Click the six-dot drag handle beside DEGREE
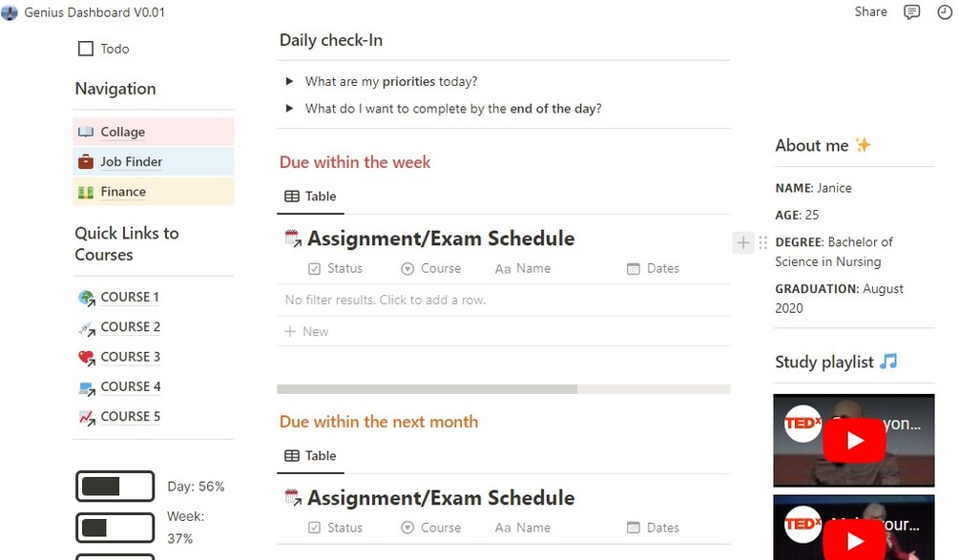The width and height of the screenshot is (959, 560). (762, 242)
